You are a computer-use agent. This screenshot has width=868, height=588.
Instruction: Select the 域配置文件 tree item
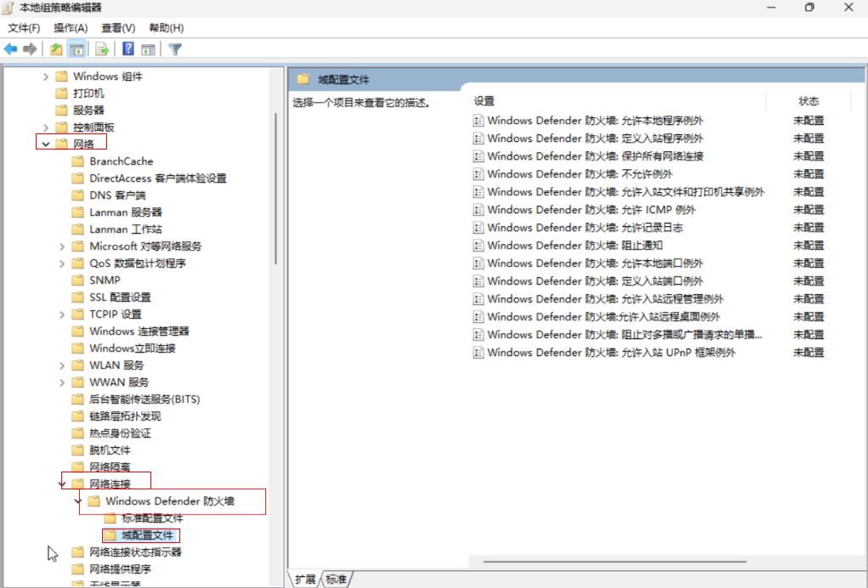(147, 535)
